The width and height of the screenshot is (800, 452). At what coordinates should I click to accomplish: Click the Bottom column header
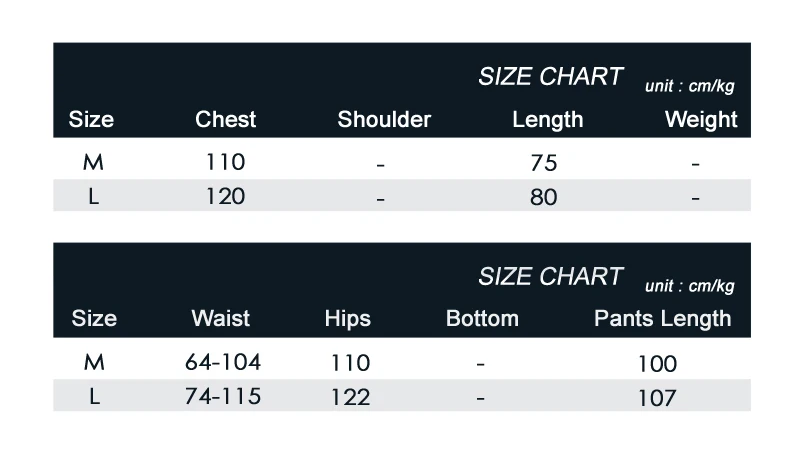[x=482, y=319]
